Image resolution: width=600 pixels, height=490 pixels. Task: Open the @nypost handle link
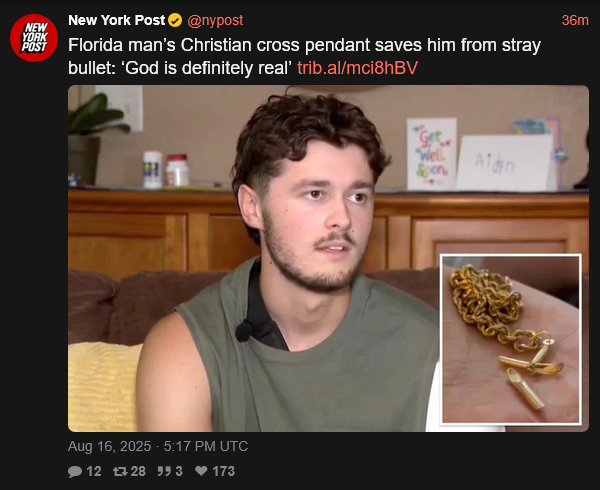pos(215,20)
